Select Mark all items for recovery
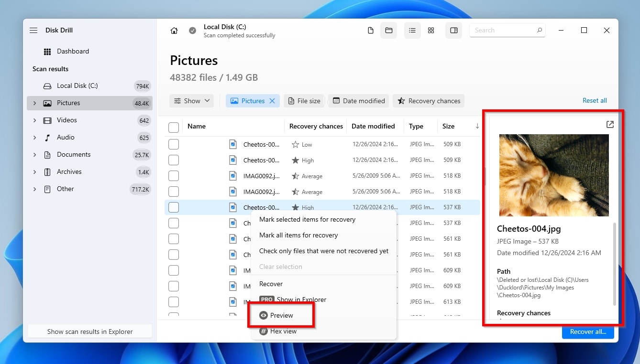Screen dimensions: 640x364 coord(298,235)
